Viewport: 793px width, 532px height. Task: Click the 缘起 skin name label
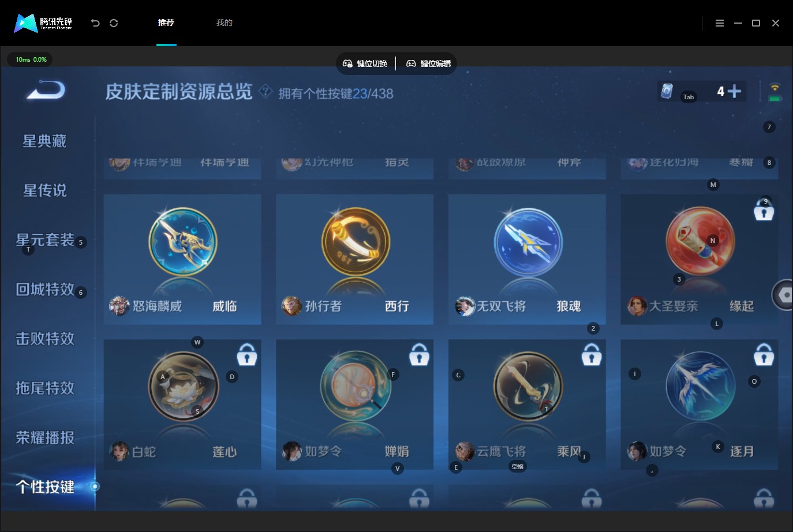pos(742,306)
